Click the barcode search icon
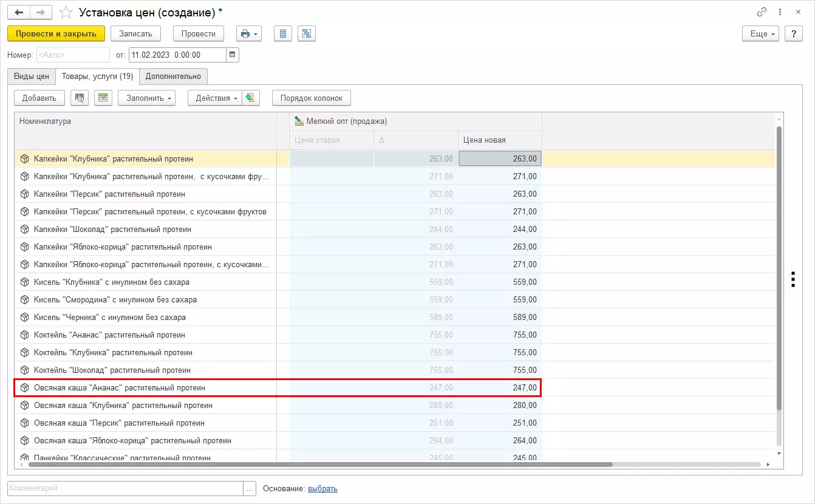The width and height of the screenshot is (815, 504). [x=80, y=98]
